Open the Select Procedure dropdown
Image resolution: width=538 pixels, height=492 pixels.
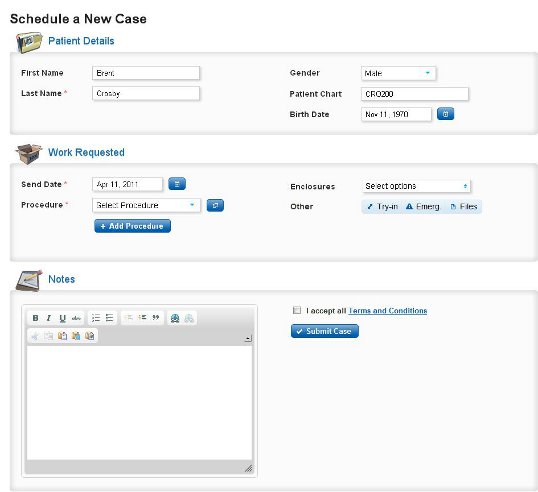click(x=146, y=205)
